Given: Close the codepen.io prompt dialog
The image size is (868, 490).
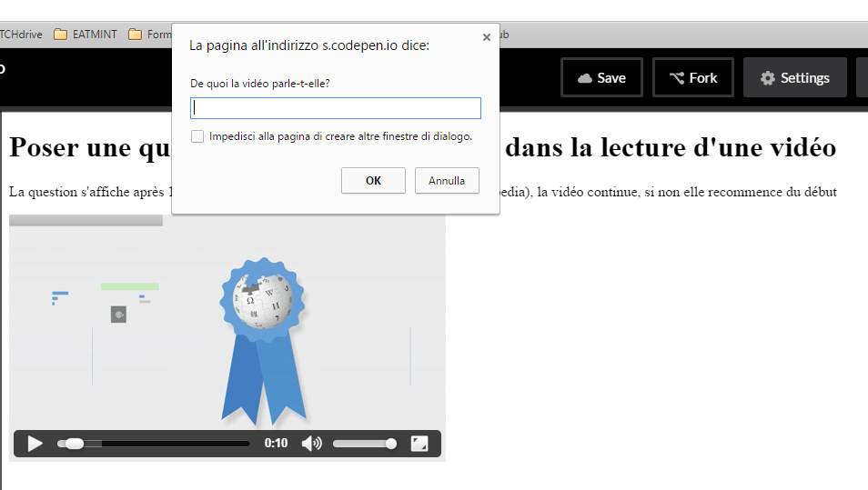Looking at the screenshot, I should 487,37.
